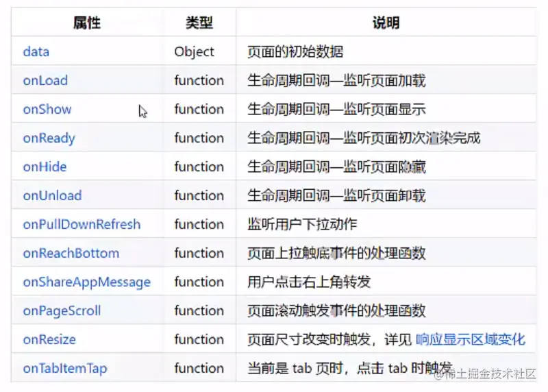
Task: Click the onPullDownRefresh link
Action: coord(82,224)
